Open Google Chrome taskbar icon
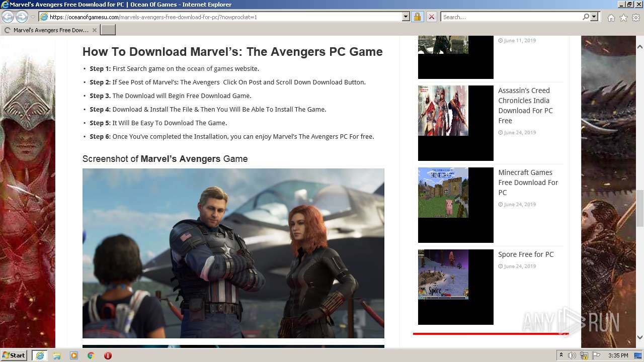 coord(91,355)
